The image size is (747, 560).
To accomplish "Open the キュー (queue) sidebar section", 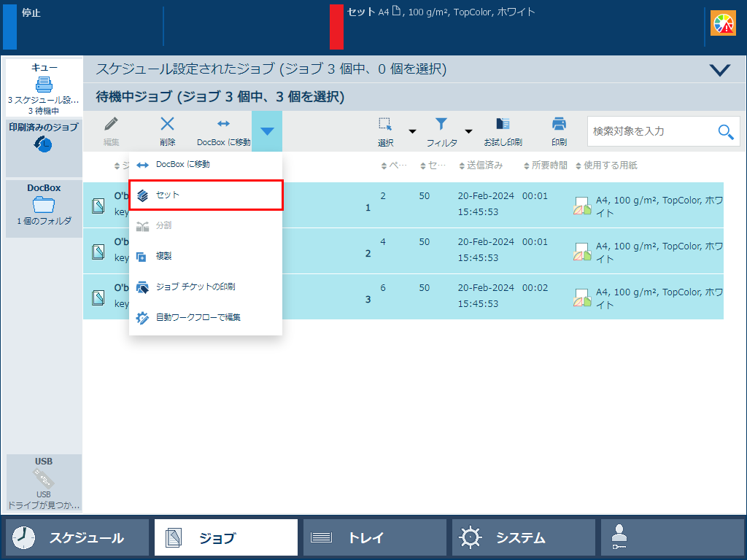I will pyautogui.click(x=44, y=88).
